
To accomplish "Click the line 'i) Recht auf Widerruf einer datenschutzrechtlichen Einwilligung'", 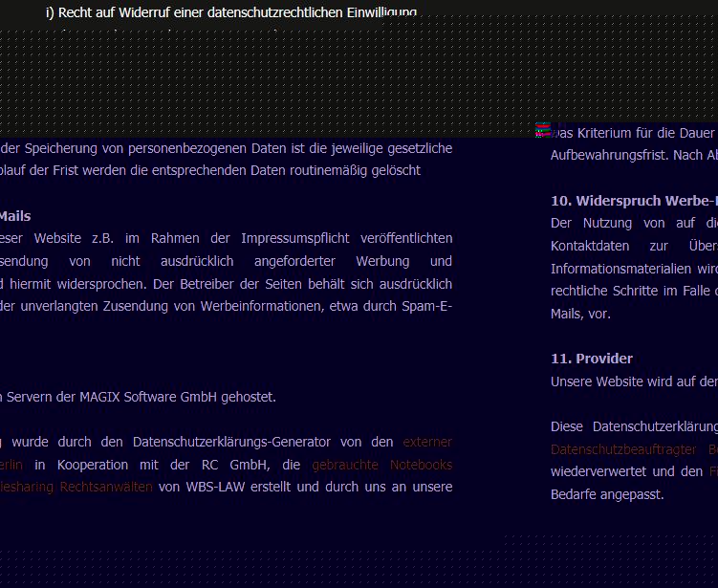I will pos(231,12).
